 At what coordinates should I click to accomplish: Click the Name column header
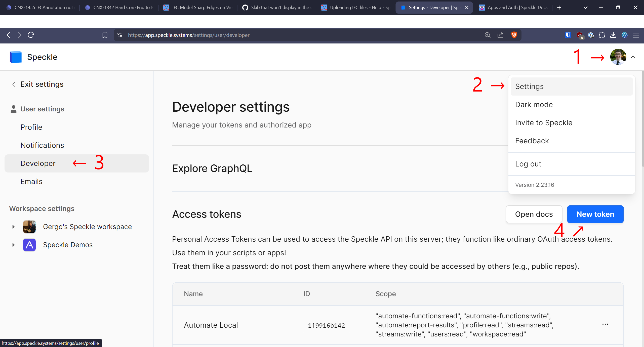pyautogui.click(x=193, y=294)
